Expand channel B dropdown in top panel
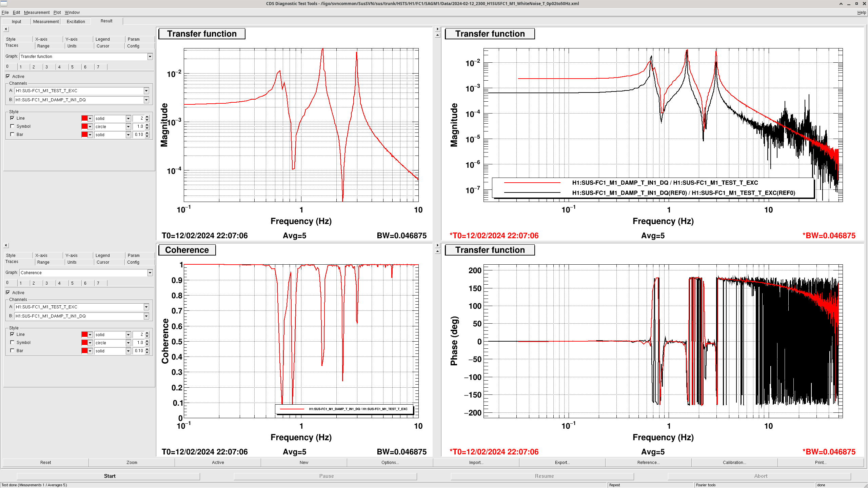This screenshot has width=868, height=488. click(146, 100)
